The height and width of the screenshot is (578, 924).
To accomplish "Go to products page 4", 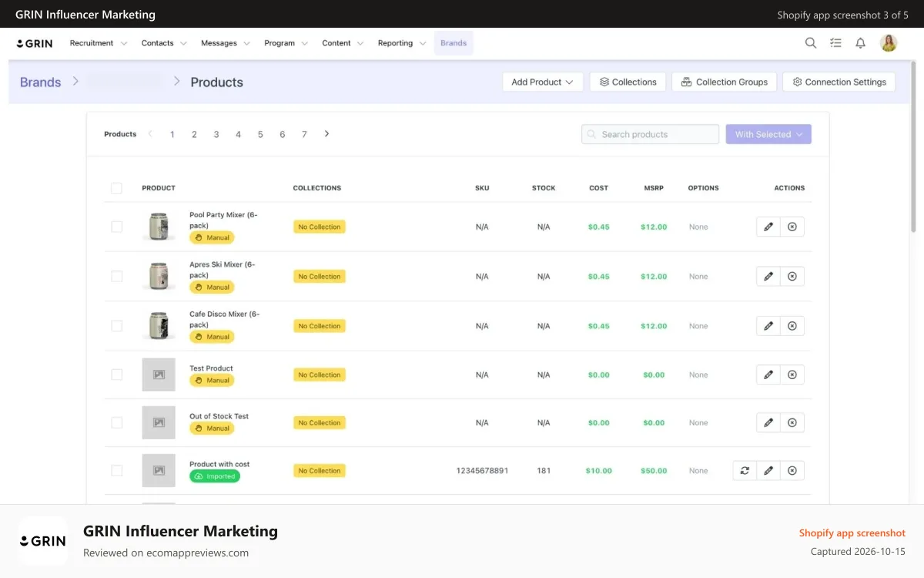I will point(238,134).
